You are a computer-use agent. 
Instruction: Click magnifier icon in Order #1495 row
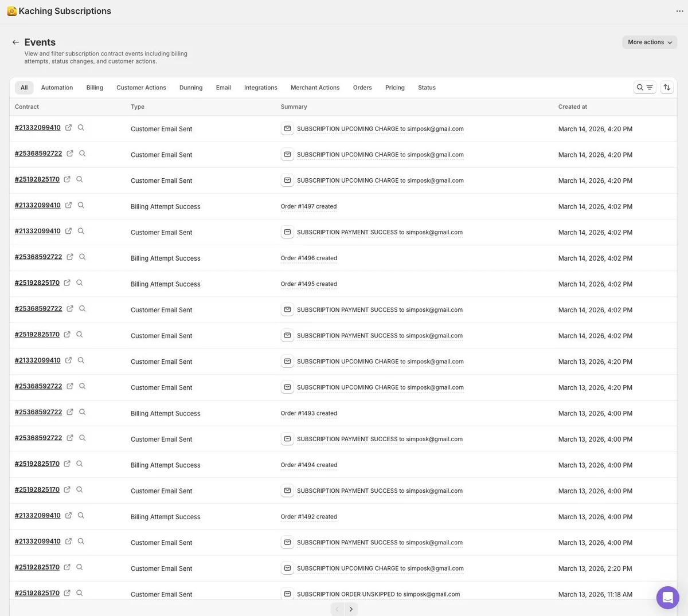pyautogui.click(x=80, y=283)
